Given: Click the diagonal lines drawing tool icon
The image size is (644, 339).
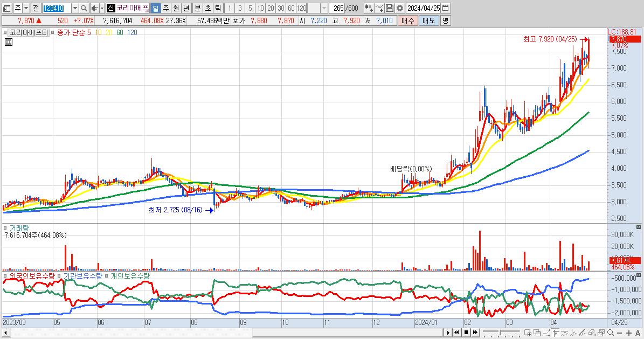Looking at the screenshot, I should pos(583,333).
